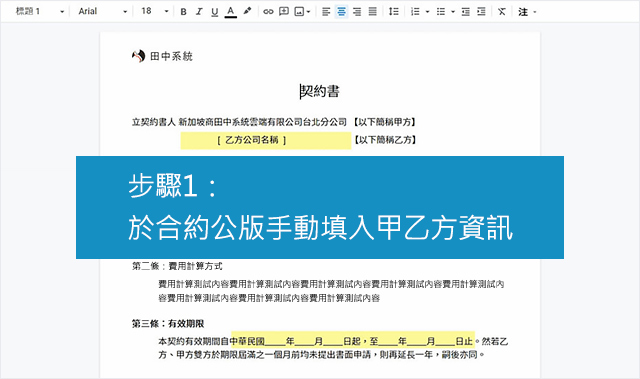Click the 契約書 document title
640x379 pixels.
click(x=320, y=91)
